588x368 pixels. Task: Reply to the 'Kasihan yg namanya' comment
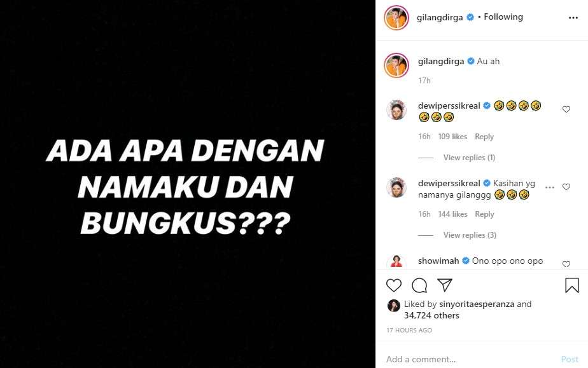(x=484, y=214)
